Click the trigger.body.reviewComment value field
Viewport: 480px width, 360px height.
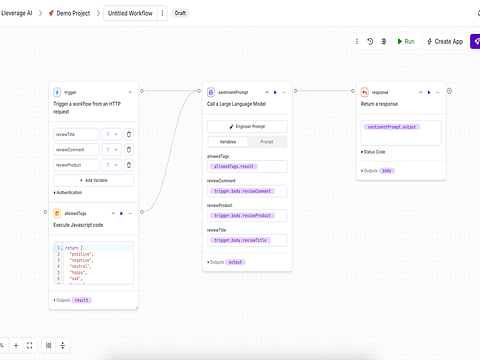(247, 191)
